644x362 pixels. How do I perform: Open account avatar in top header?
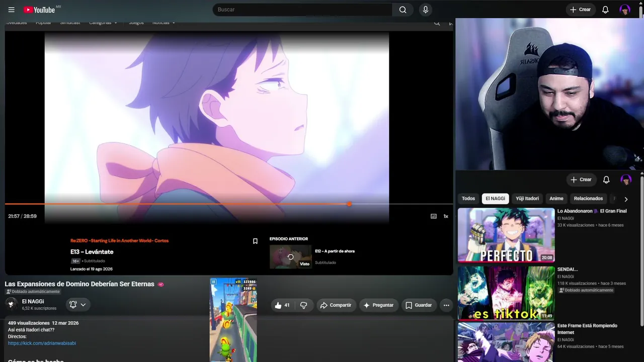click(625, 10)
